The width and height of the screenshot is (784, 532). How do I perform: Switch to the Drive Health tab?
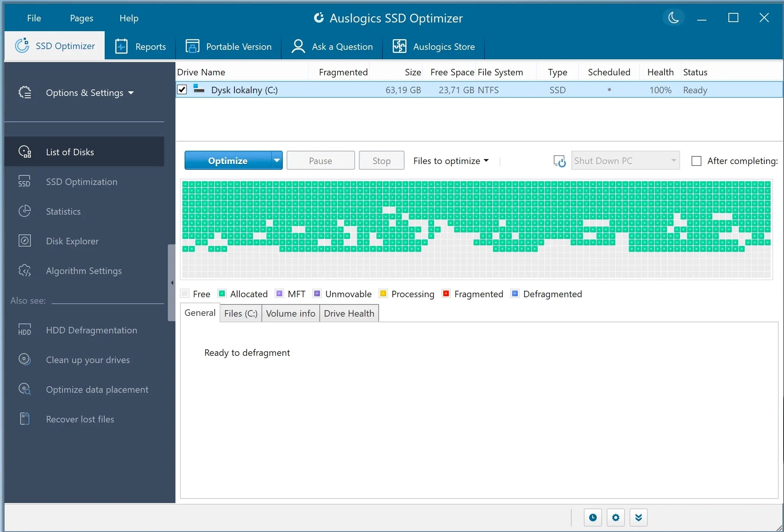[x=349, y=313]
